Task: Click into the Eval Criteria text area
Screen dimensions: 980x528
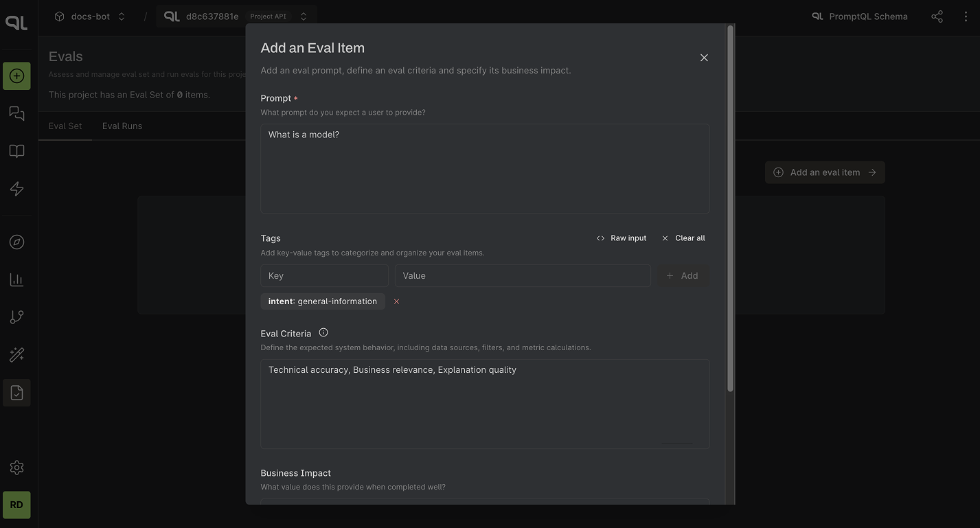Action: coord(485,404)
